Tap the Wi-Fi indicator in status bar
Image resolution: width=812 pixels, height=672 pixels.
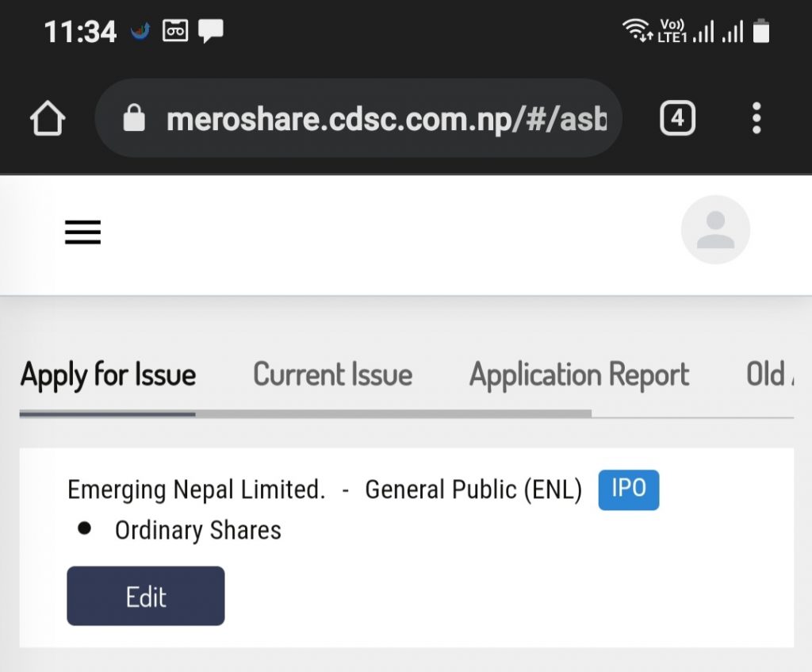pyautogui.click(x=637, y=30)
